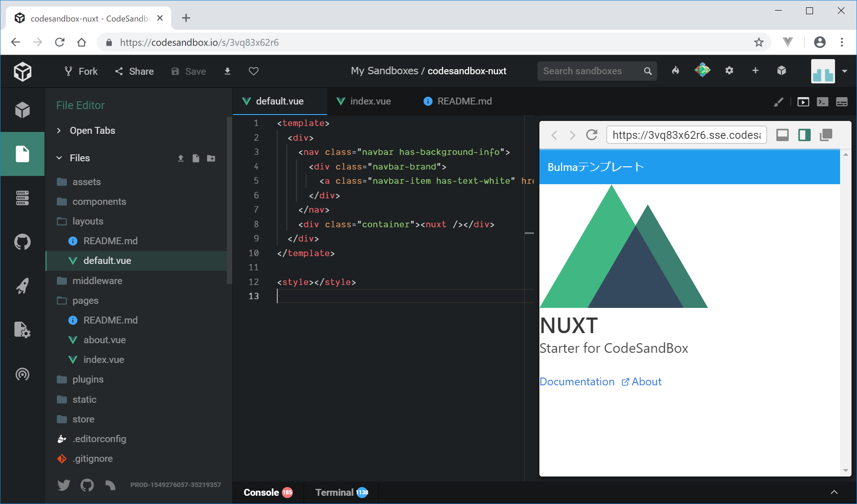
Task: Open Twitter link in sidebar footer
Action: (x=64, y=485)
